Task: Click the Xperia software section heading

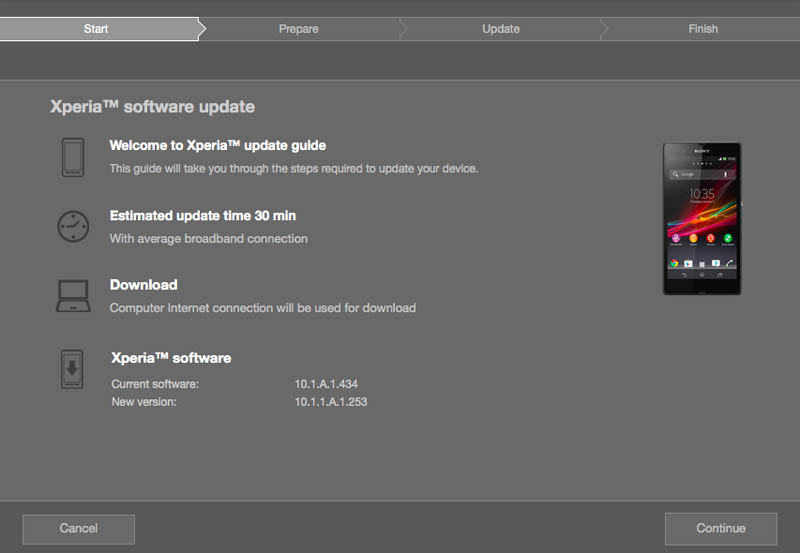Action: (171, 358)
